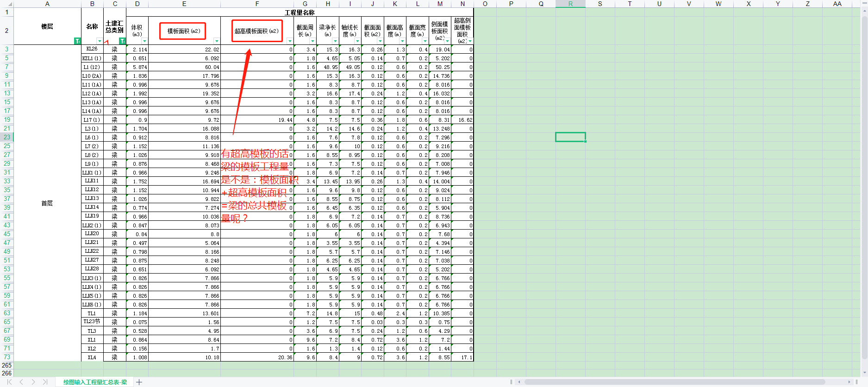The image size is (868, 387).
Task: Select the 16.62 超高侧面模板面积 cell
Action: pyautogui.click(x=462, y=120)
